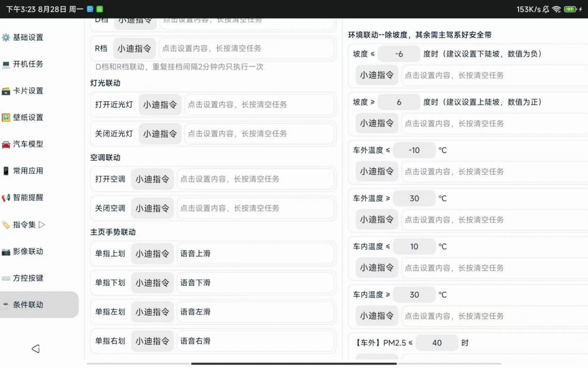This screenshot has height=368, width=588.
Task: Edit 车外 PM2.5 ≤ value field 40
Action: point(437,343)
